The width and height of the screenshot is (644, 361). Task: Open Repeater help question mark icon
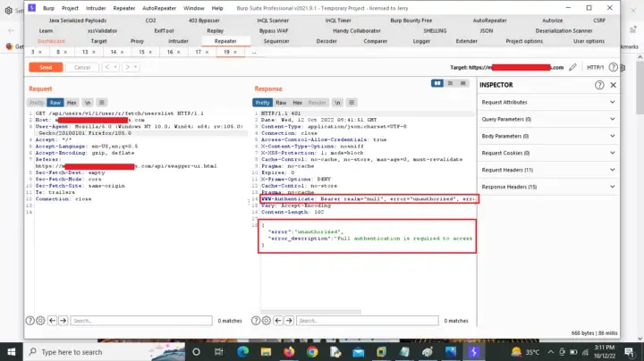[x=613, y=67]
